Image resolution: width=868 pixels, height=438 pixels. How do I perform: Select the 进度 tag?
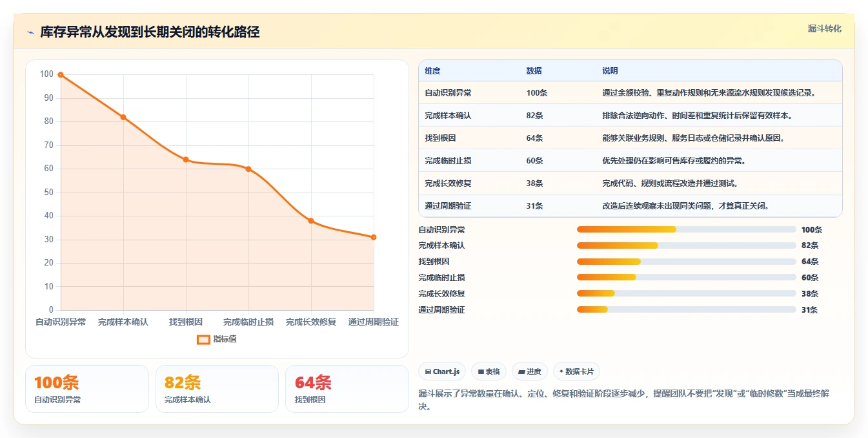pos(530,371)
